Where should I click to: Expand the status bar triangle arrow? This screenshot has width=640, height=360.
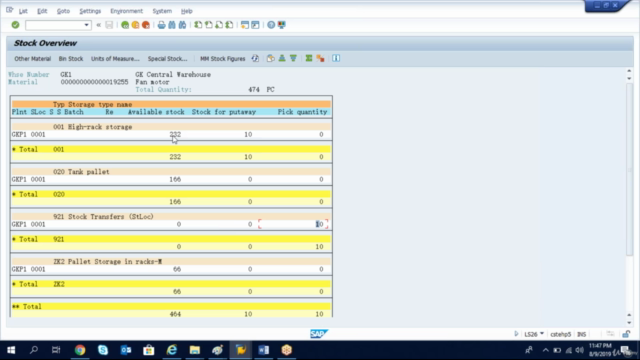pos(516,334)
